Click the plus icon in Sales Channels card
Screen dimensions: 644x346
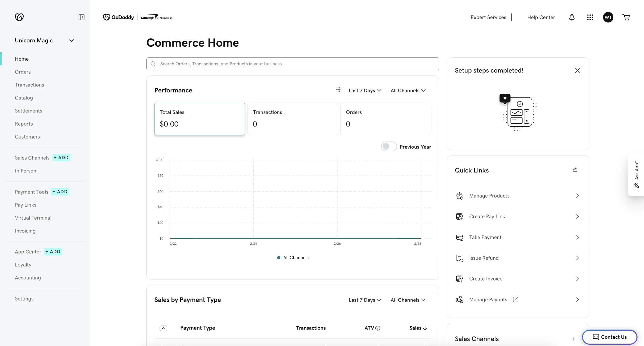coord(573,339)
